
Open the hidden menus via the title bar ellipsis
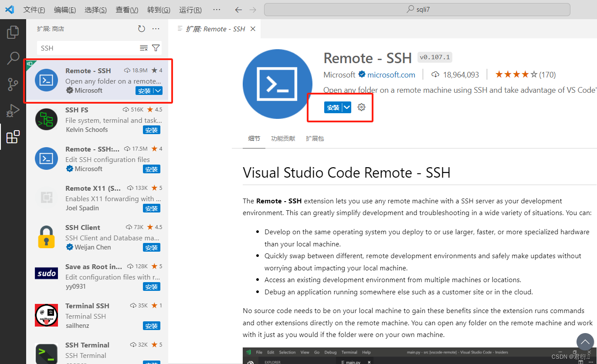point(216,10)
